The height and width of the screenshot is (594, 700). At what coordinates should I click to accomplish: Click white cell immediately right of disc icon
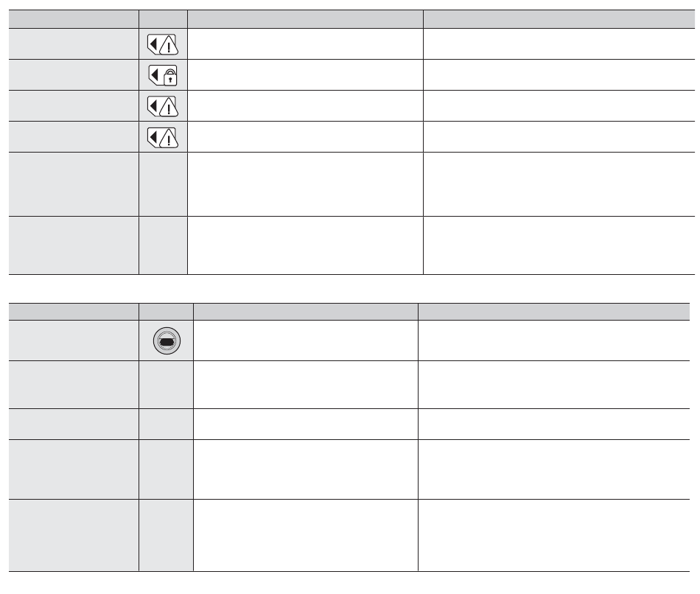pos(306,340)
